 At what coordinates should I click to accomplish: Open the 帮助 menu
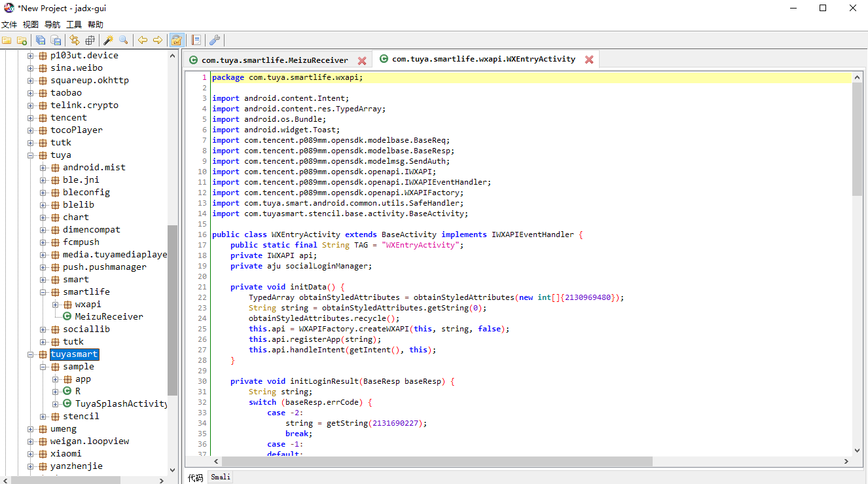click(x=96, y=24)
